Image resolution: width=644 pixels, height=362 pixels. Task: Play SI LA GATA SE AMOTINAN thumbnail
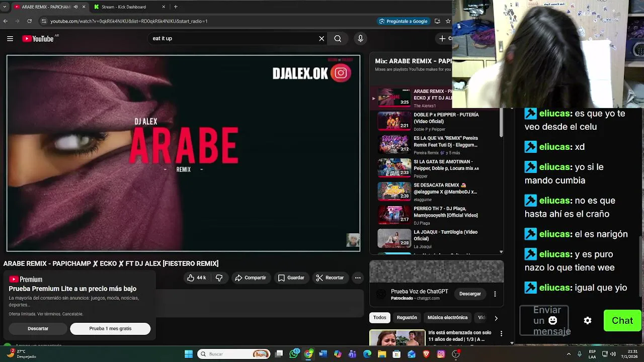point(394,168)
